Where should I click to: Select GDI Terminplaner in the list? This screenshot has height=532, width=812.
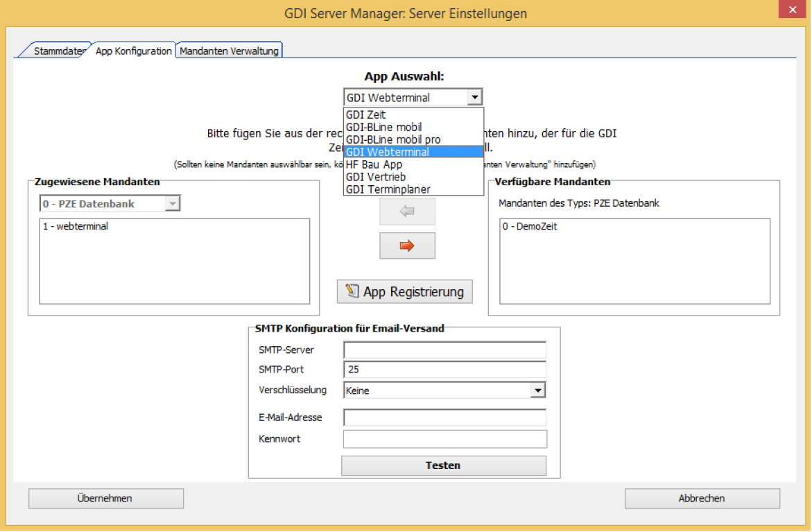click(388, 189)
